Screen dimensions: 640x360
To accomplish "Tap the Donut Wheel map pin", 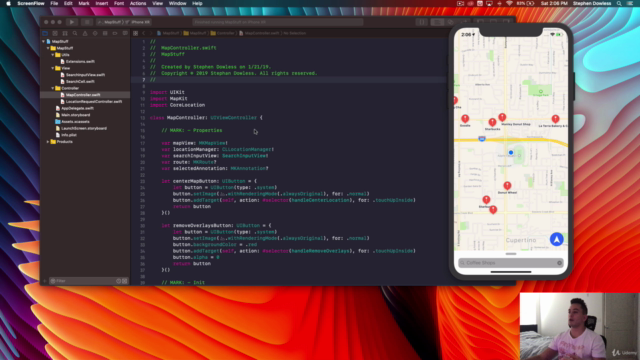I will [507, 186].
